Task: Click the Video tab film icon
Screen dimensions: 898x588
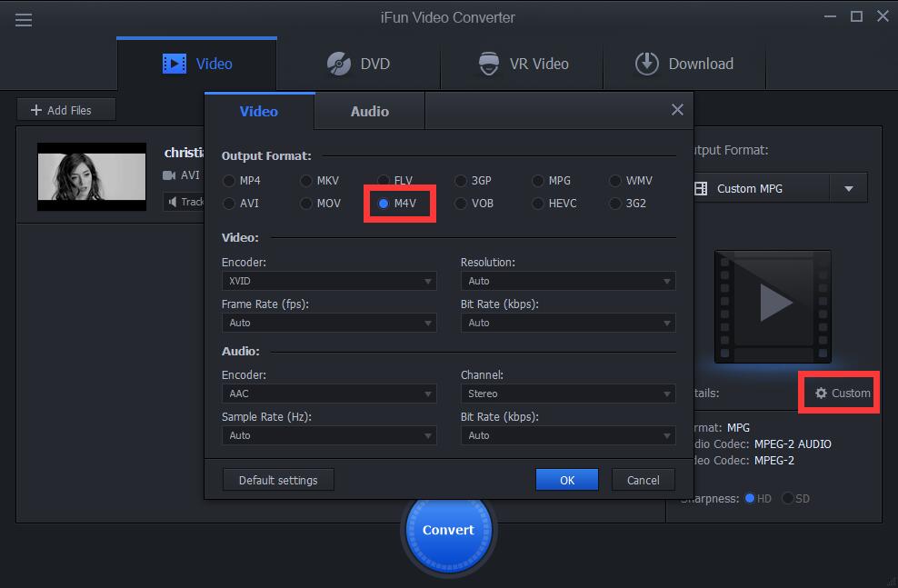Action: 175,64
